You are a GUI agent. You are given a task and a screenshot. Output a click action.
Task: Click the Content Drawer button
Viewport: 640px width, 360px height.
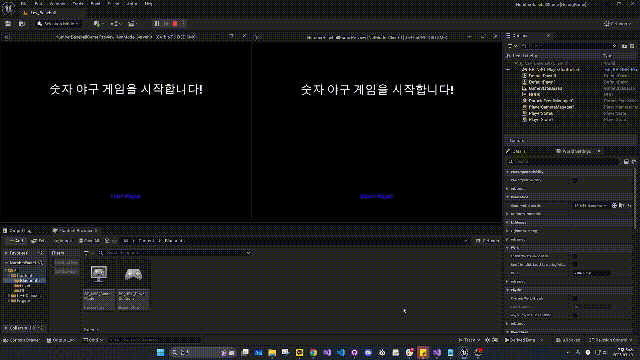[x=21, y=340]
